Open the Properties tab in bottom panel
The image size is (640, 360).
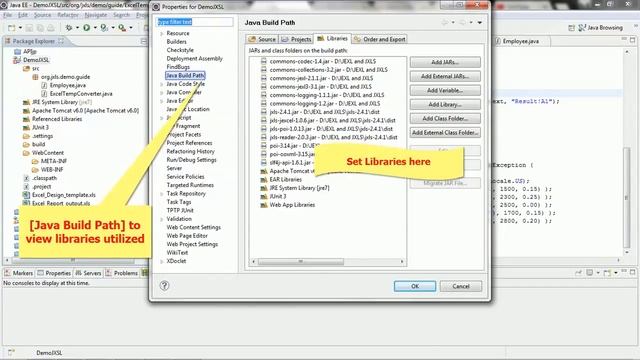54,273
